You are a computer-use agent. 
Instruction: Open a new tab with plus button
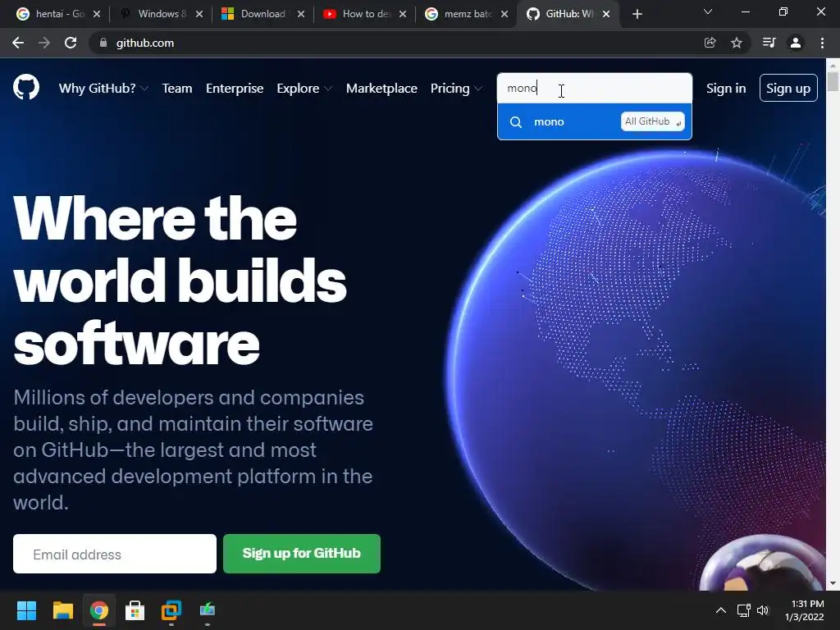[x=637, y=14]
